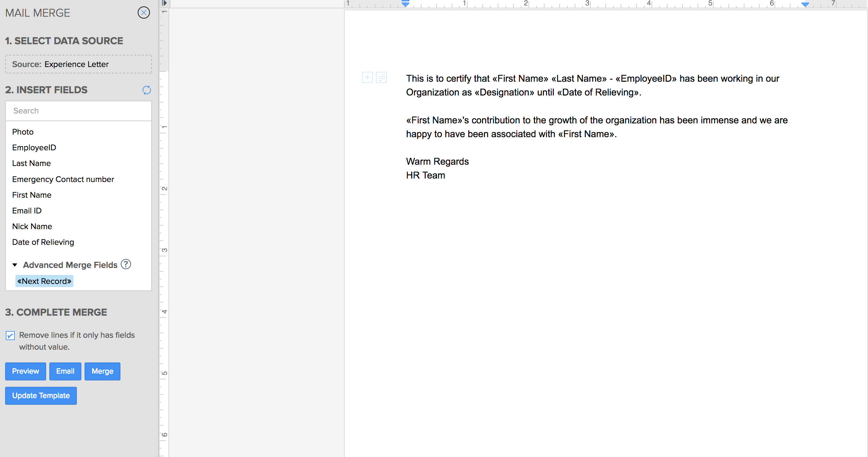Click the sidebar collapse arrow at top

(164, 4)
